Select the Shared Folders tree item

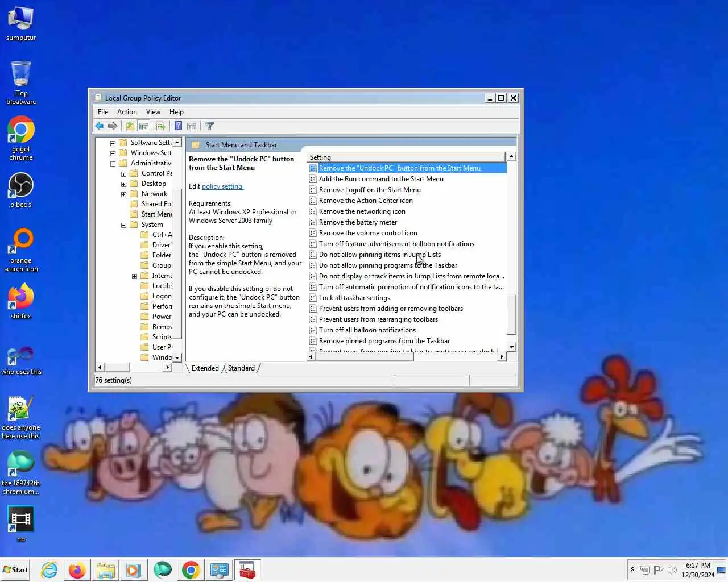click(x=151, y=204)
